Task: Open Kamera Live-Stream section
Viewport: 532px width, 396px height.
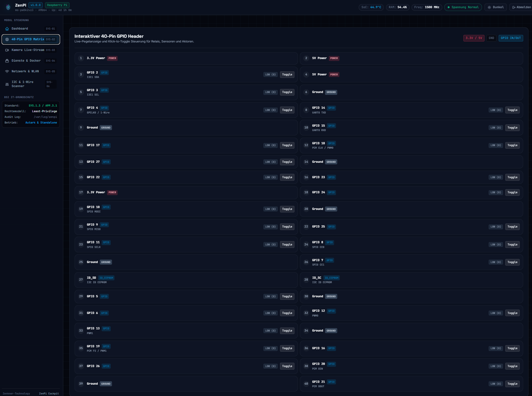Action: tap(31, 50)
